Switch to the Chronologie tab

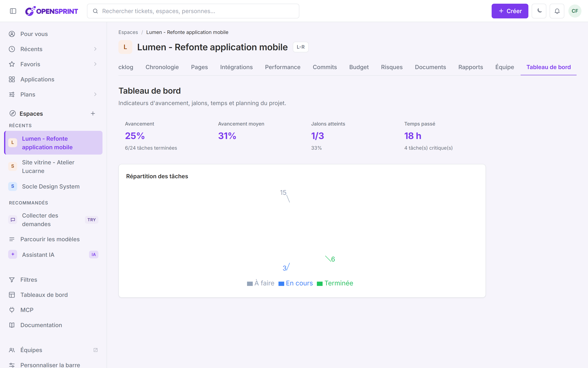coord(162,67)
